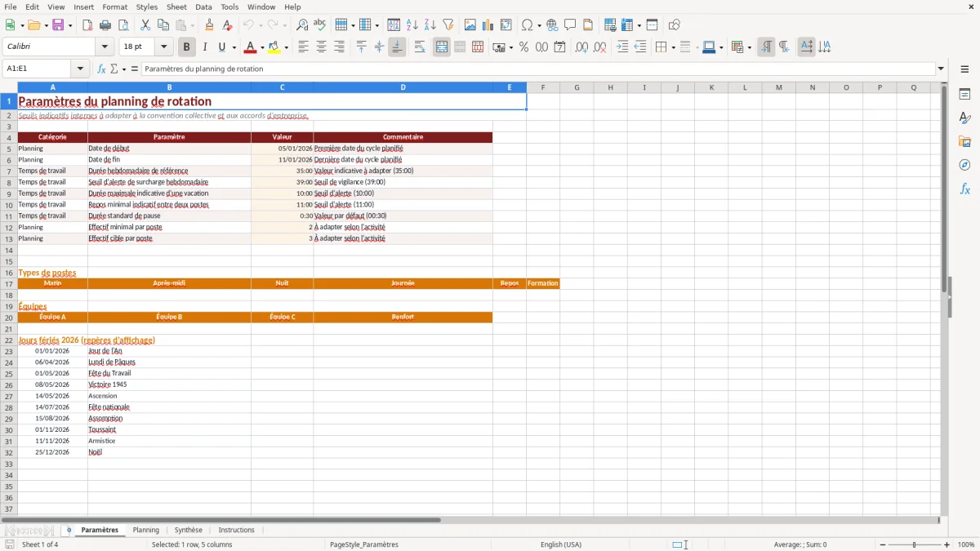Open the Format menu
The image size is (980, 551).
click(114, 7)
